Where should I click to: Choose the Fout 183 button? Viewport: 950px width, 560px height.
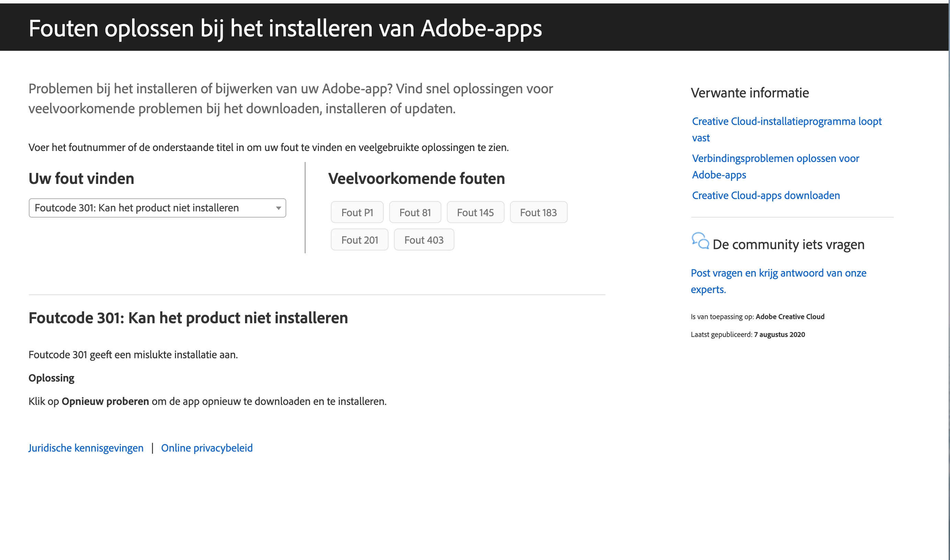[x=538, y=212]
